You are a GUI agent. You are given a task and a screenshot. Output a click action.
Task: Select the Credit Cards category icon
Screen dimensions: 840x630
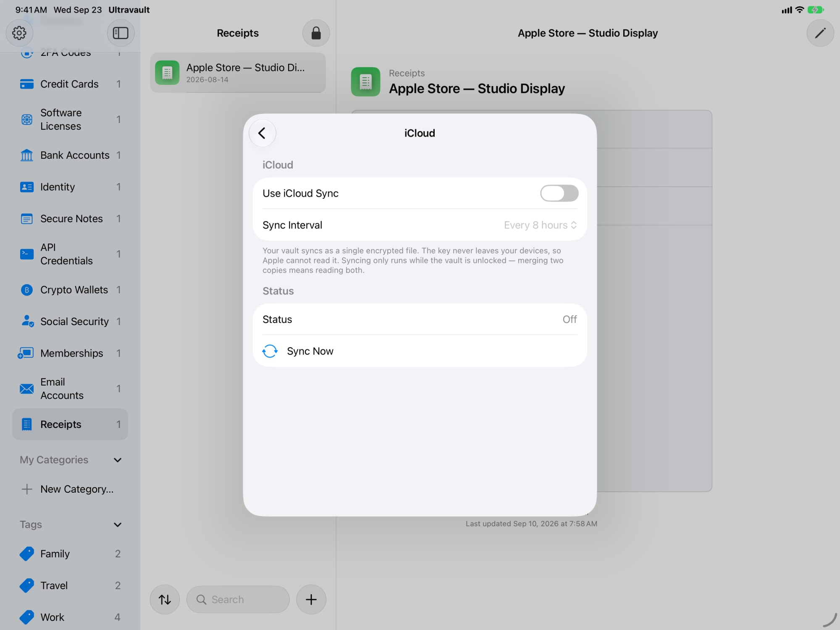click(x=27, y=84)
